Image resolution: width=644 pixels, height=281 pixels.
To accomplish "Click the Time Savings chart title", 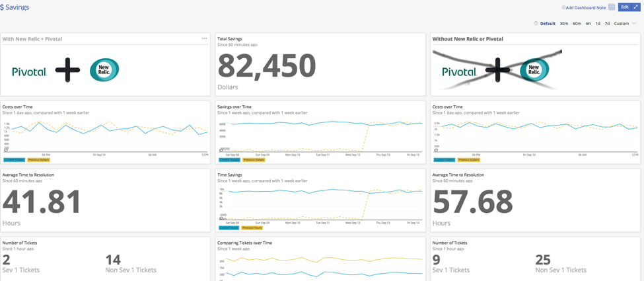I will pyautogui.click(x=230, y=175).
